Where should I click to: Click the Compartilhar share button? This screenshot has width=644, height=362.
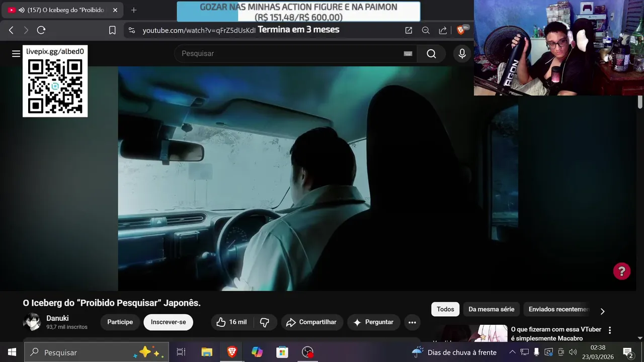pyautogui.click(x=312, y=322)
